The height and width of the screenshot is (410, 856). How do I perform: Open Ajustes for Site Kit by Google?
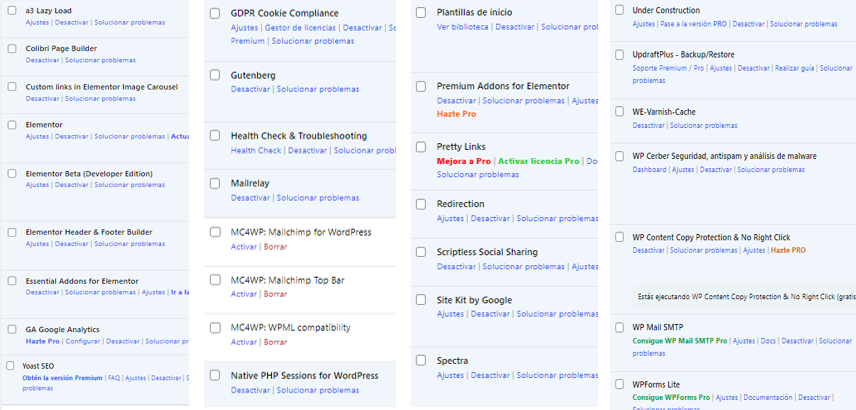coord(450,314)
